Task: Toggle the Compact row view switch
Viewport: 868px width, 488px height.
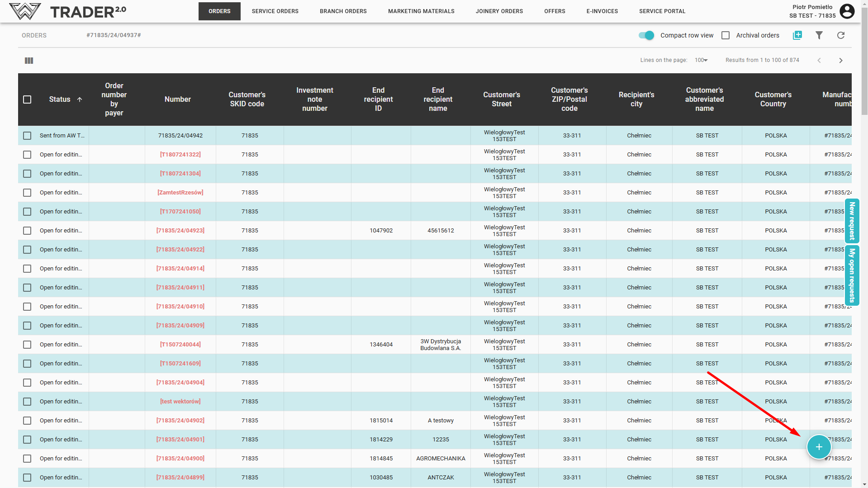Action: coord(646,35)
